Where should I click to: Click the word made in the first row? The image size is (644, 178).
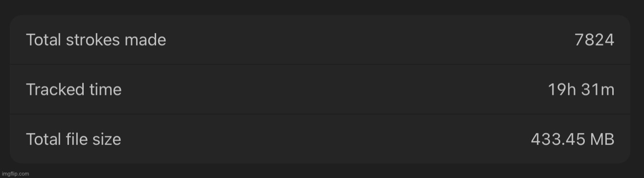(x=145, y=40)
